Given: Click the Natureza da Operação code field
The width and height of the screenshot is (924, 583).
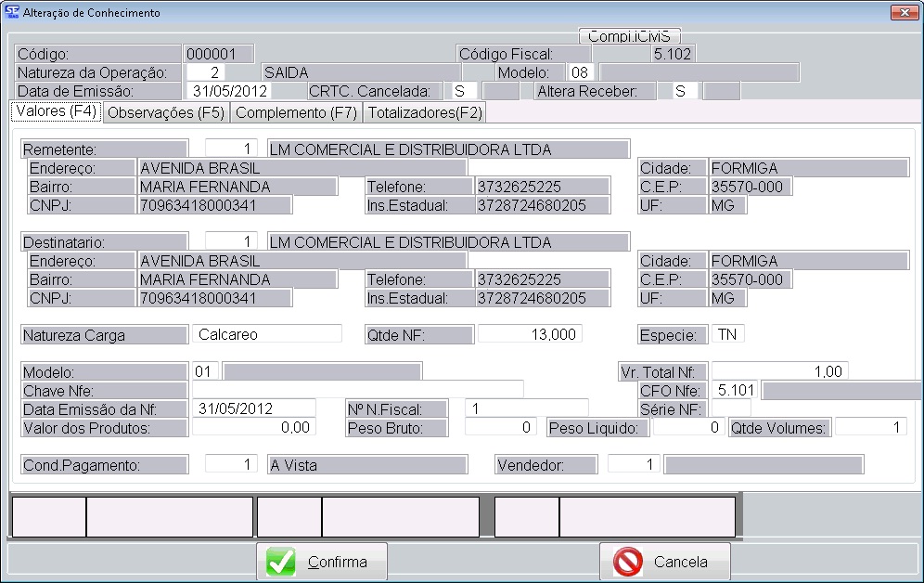Looking at the screenshot, I should pos(206,72).
